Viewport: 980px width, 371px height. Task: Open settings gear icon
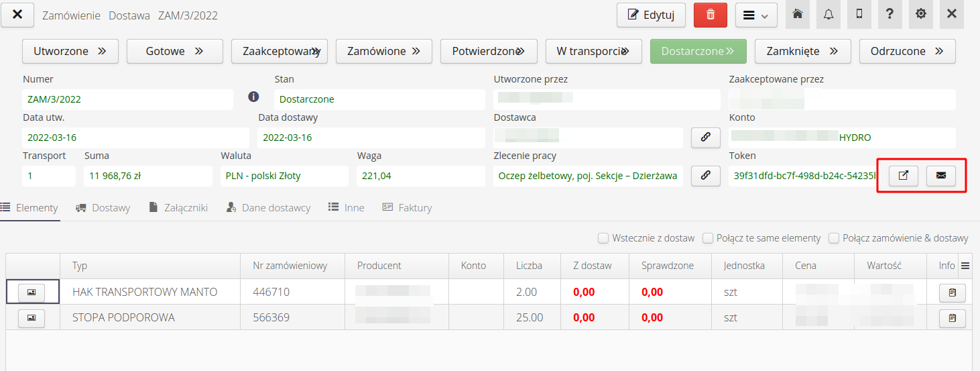(x=921, y=14)
